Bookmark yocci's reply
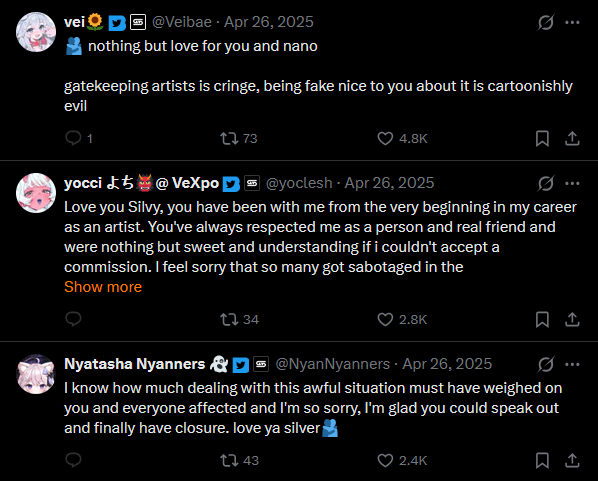Viewport: 598px width, 481px height. (x=542, y=319)
